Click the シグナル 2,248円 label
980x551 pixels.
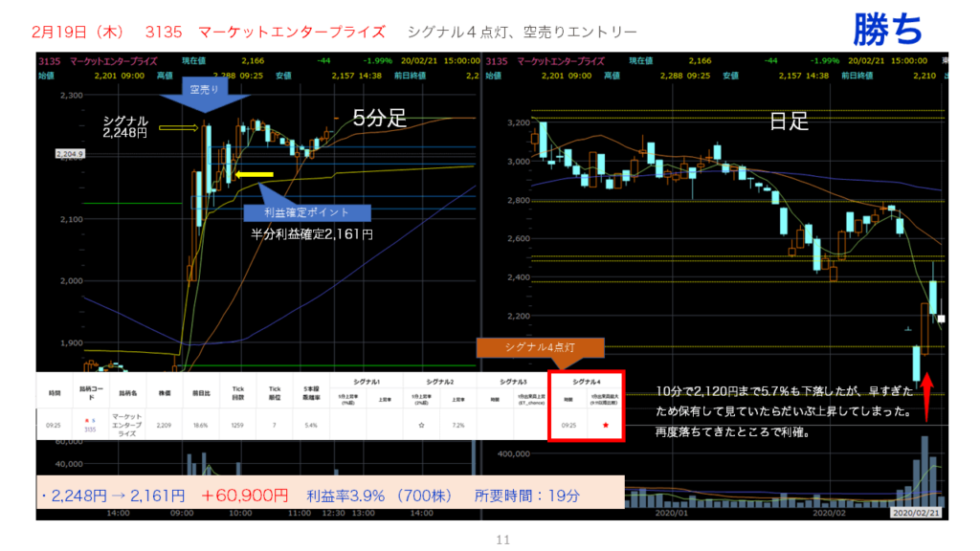[125, 127]
